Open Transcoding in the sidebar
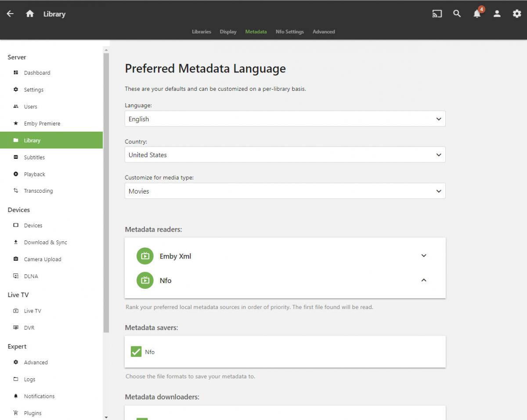Image resolution: width=527 pixels, height=420 pixels. click(x=38, y=191)
